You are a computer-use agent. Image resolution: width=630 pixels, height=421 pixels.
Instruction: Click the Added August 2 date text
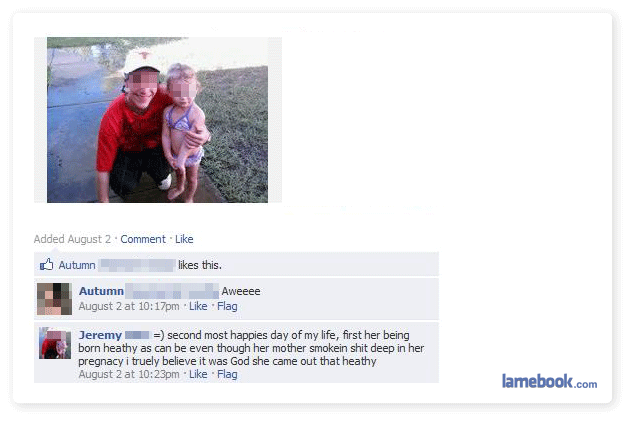[x=72, y=239]
